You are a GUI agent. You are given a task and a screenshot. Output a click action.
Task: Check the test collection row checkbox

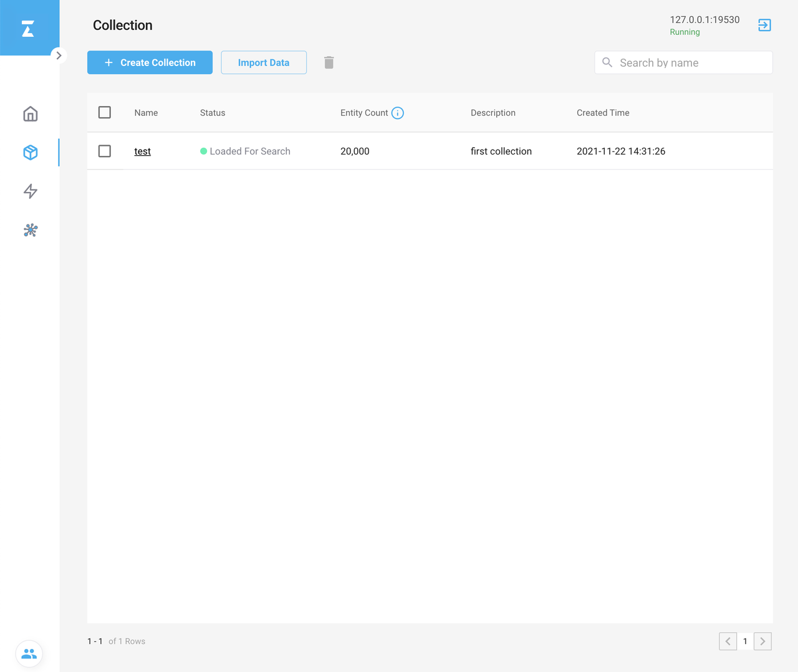(x=105, y=151)
